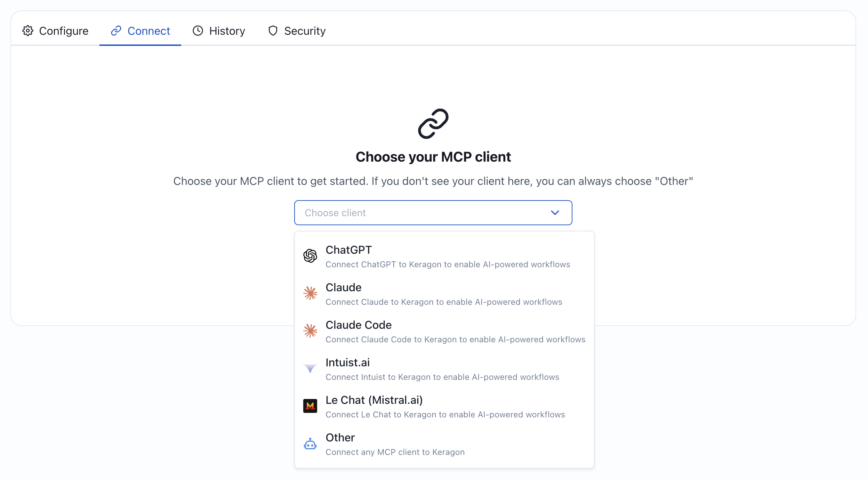Pick Le Chat (Mistral.ai) from the list

[x=444, y=406]
